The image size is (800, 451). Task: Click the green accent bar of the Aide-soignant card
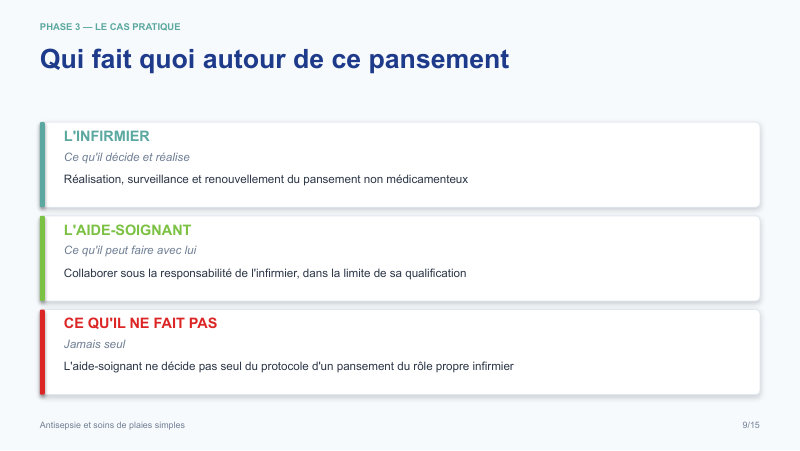42,259
